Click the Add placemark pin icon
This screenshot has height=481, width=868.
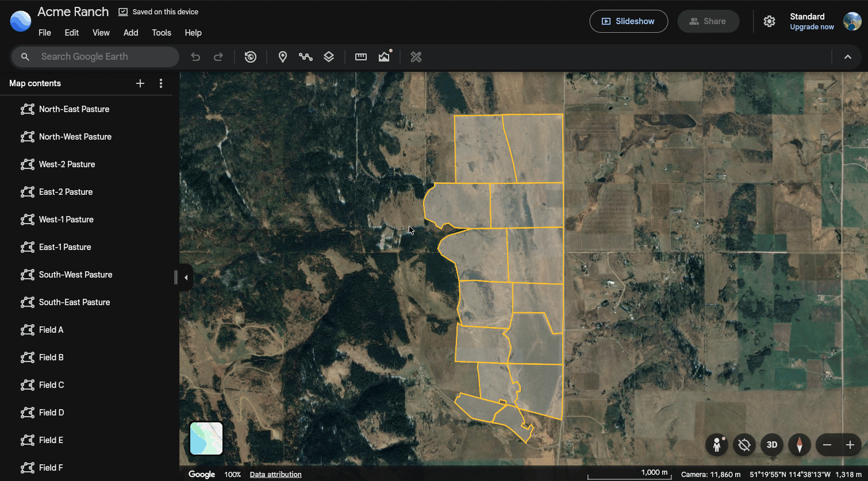point(283,57)
